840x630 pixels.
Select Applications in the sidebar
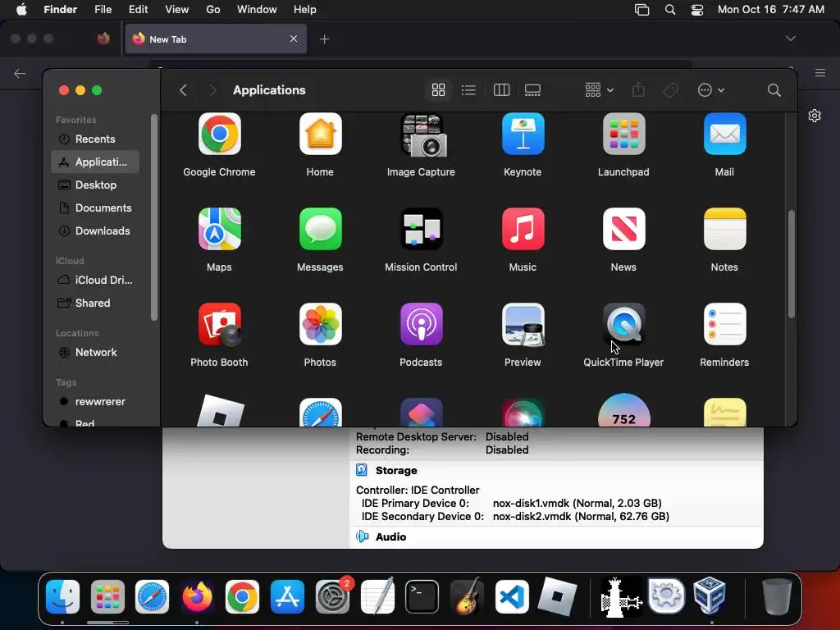coord(95,162)
